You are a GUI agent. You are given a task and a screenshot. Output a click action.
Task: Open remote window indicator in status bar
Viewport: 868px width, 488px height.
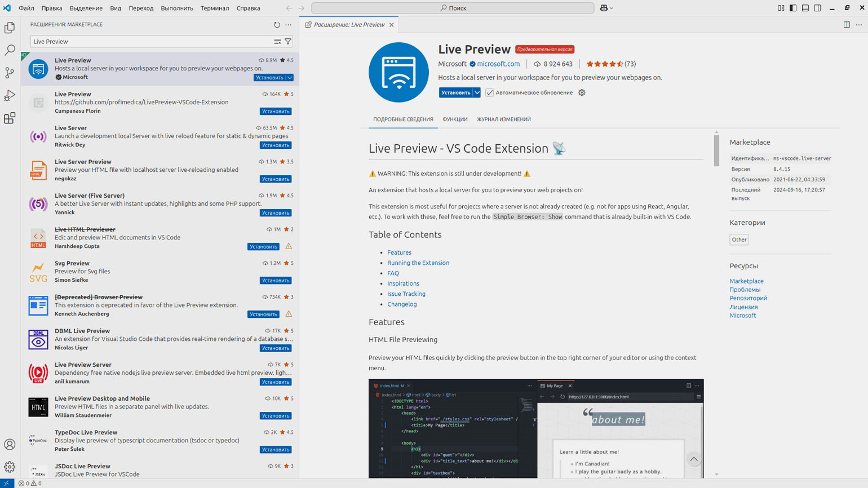coord(7,483)
